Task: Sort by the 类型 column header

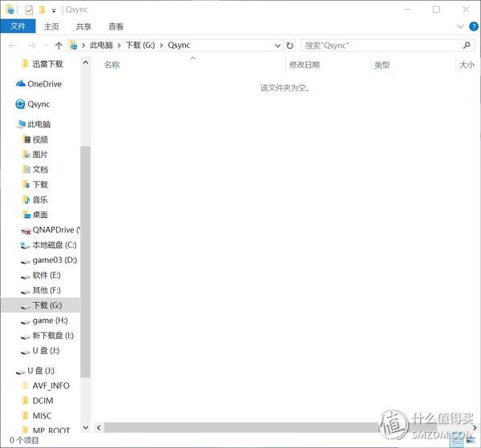Action: pyautogui.click(x=382, y=65)
